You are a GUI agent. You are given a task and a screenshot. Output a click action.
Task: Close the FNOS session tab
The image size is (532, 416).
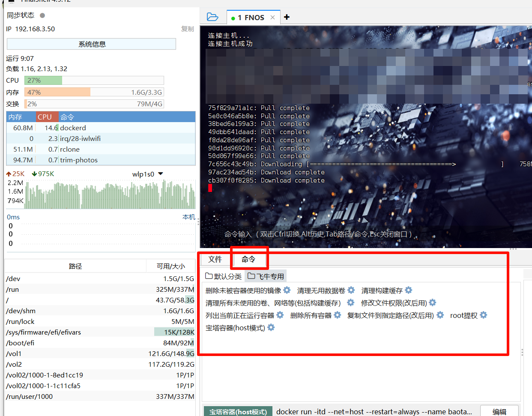click(x=273, y=18)
